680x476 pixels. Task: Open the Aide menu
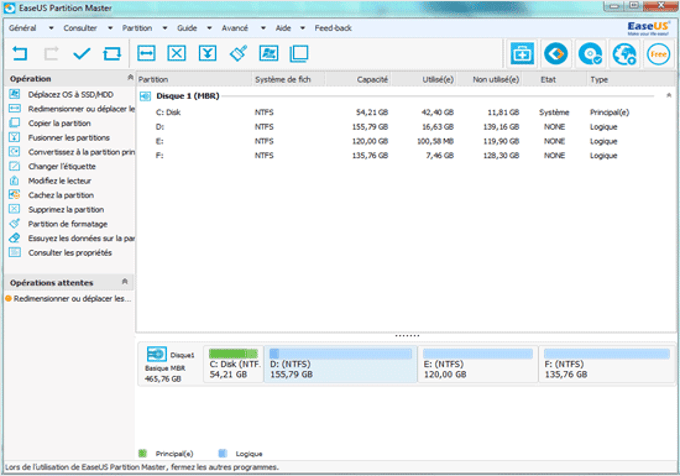(x=283, y=28)
